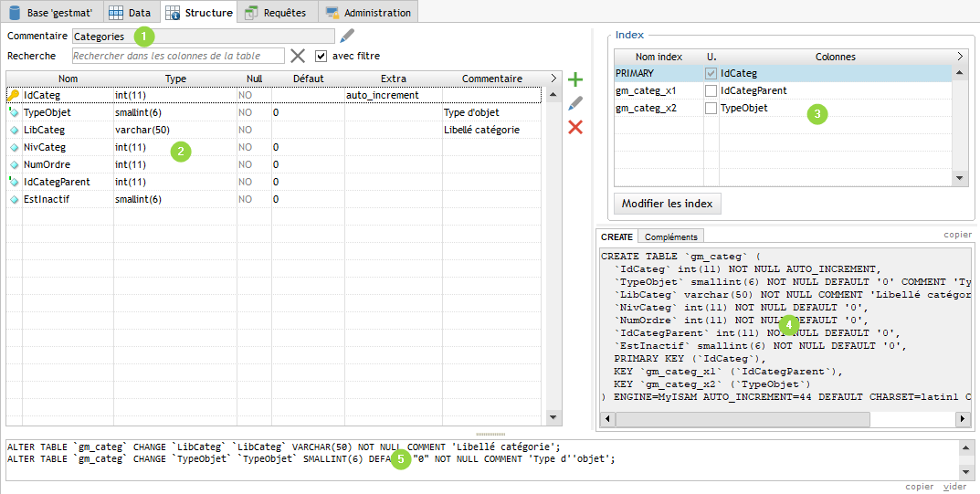Sort by the 'Nom' column header
Screen dimensions: 980x494
click(x=68, y=78)
